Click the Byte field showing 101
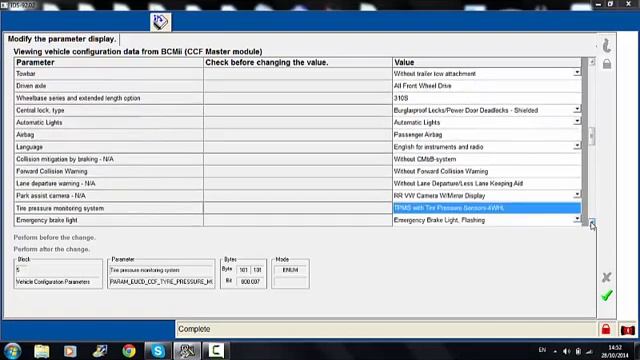This screenshot has height=360, width=640. pyautogui.click(x=244, y=270)
